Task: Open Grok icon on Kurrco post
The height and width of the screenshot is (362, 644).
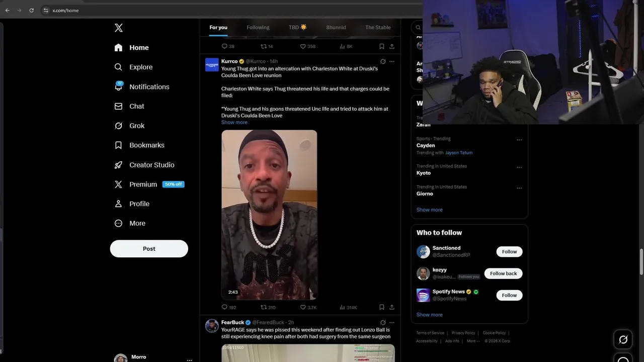Action: point(383,61)
